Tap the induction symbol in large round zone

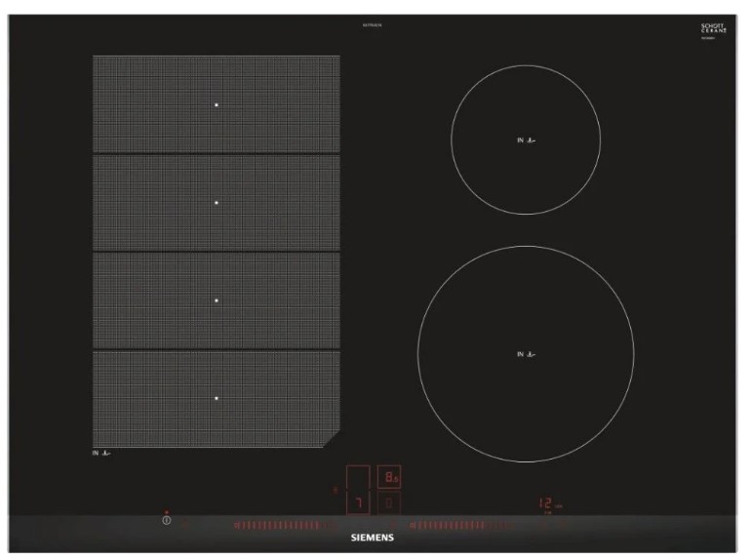[526, 354]
